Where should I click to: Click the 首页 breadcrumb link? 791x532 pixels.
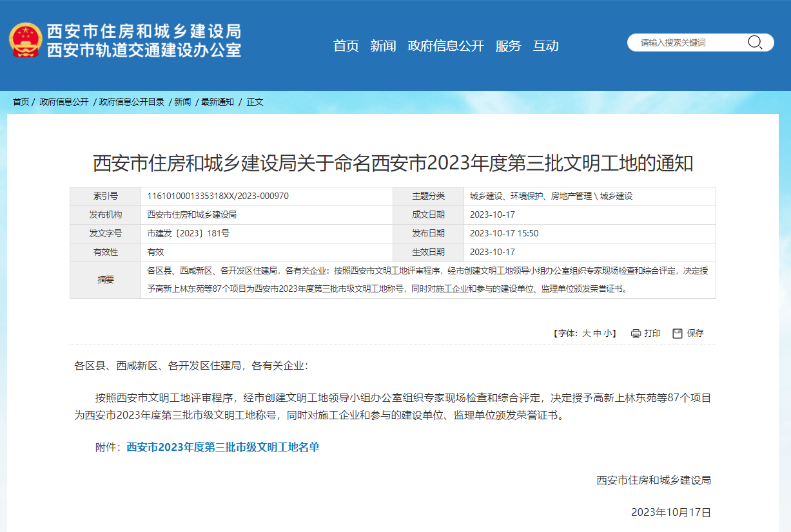[21, 102]
